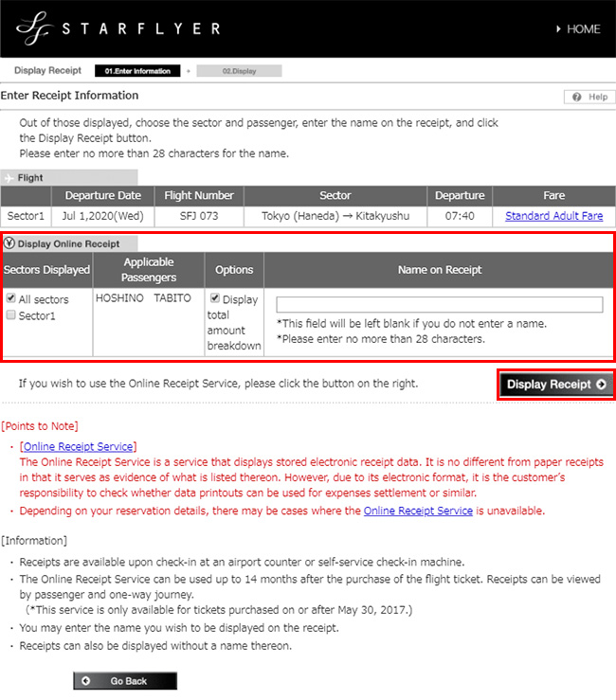The height and width of the screenshot is (700, 616).
Task: Collapse the Display Online Receipt section
Action: tap(9, 243)
